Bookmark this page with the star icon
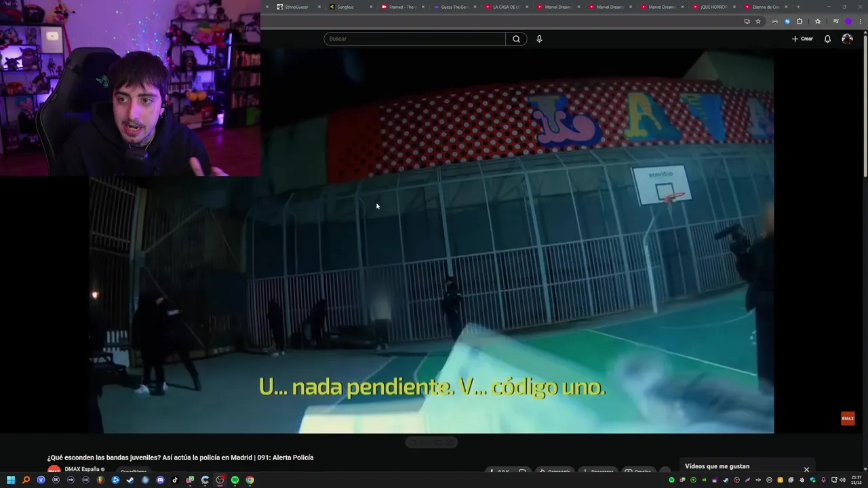This screenshot has width=868, height=488. [758, 21]
